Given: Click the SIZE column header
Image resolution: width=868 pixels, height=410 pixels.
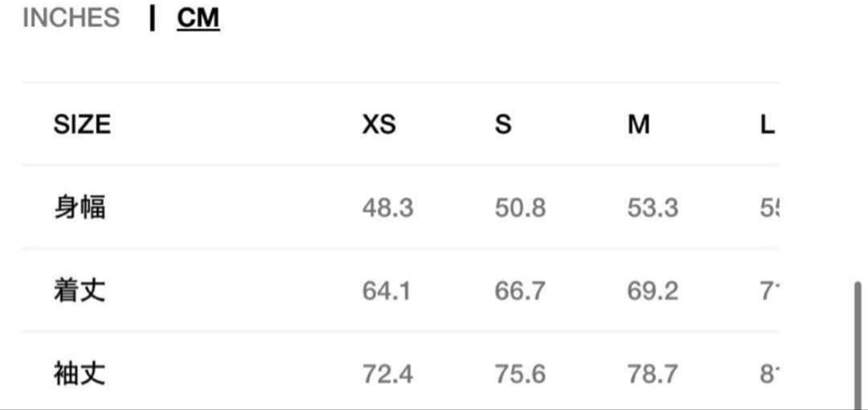Looking at the screenshot, I should click(82, 125).
